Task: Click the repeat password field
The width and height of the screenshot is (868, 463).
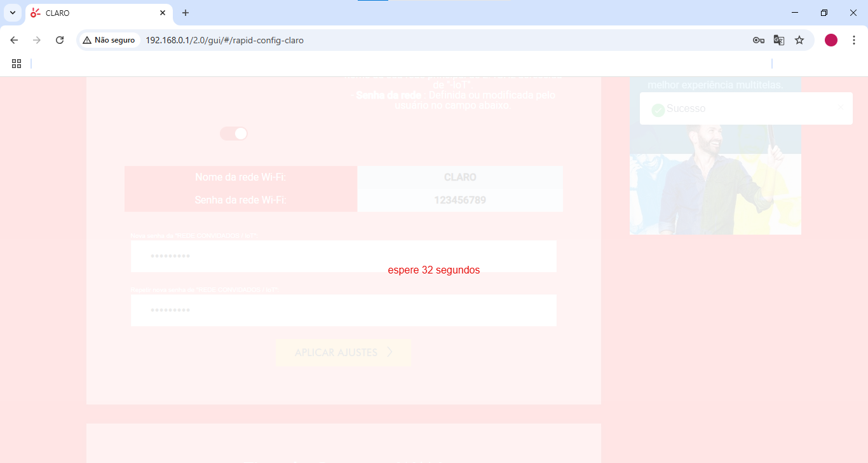Action: click(344, 310)
